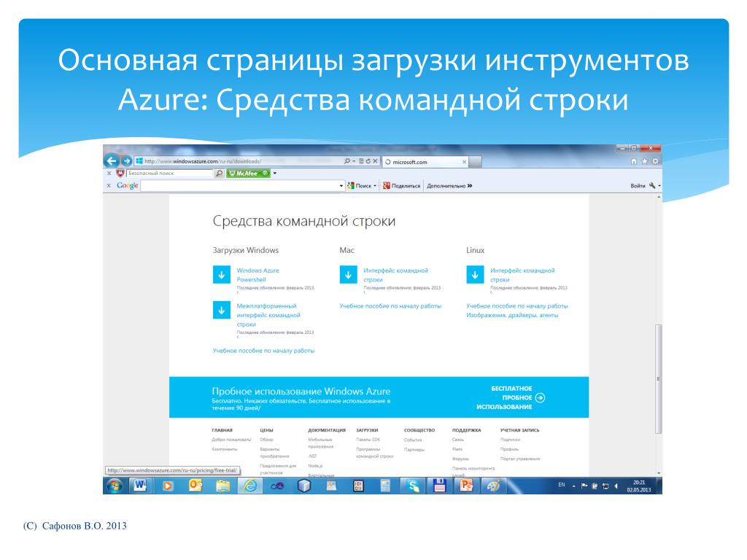Click the magnifier search icon in address bar
Viewport: 747px width, 560px height.
point(347,161)
